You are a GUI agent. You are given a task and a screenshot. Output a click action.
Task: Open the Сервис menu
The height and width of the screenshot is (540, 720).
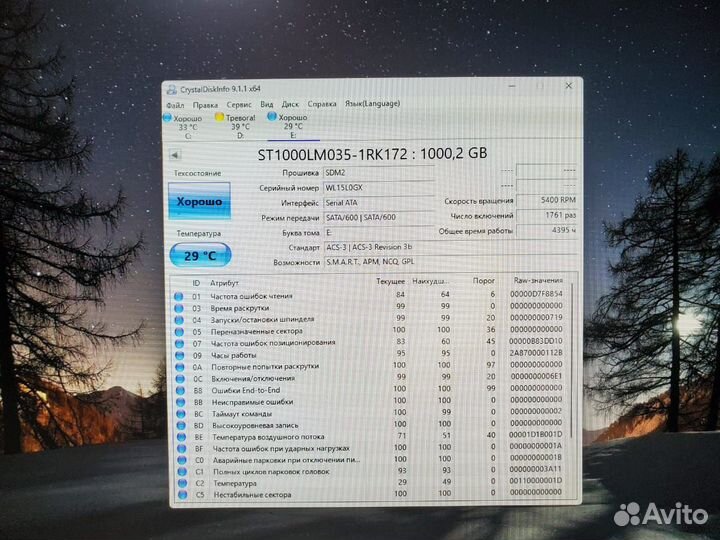click(x=239, y=105)
